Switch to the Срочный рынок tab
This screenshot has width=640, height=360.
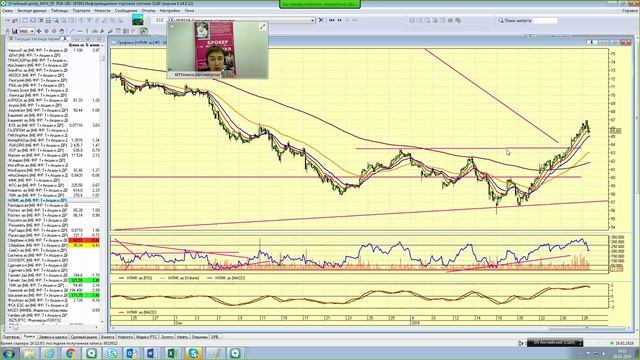[84, 337]
